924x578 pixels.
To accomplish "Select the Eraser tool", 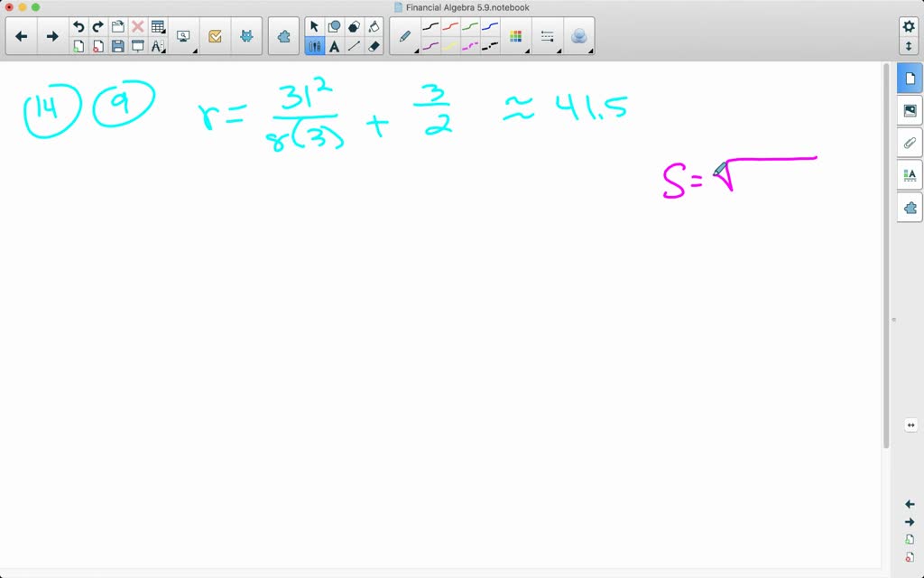I will (374, 46).
